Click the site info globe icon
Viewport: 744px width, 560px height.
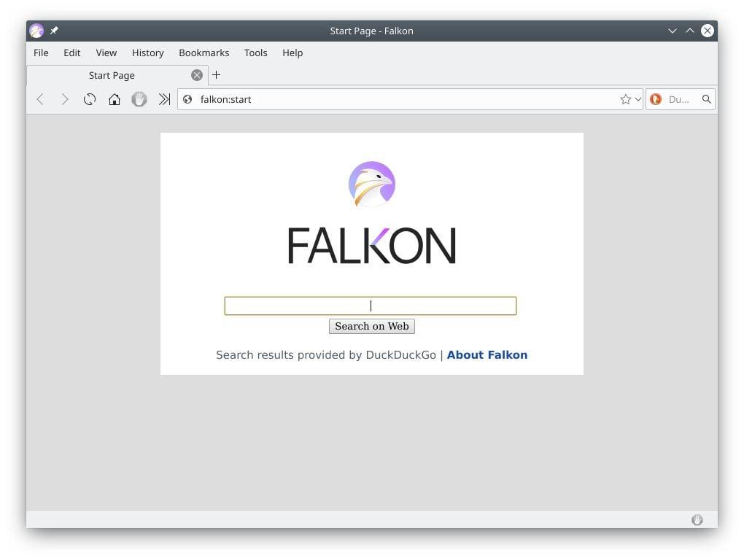click(x=188, y=99)
